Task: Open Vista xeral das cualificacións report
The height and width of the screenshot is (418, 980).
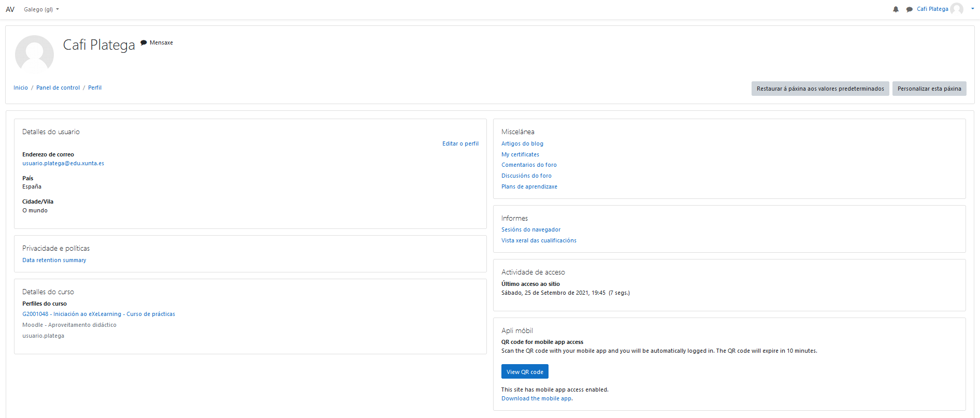Action: 539,240
